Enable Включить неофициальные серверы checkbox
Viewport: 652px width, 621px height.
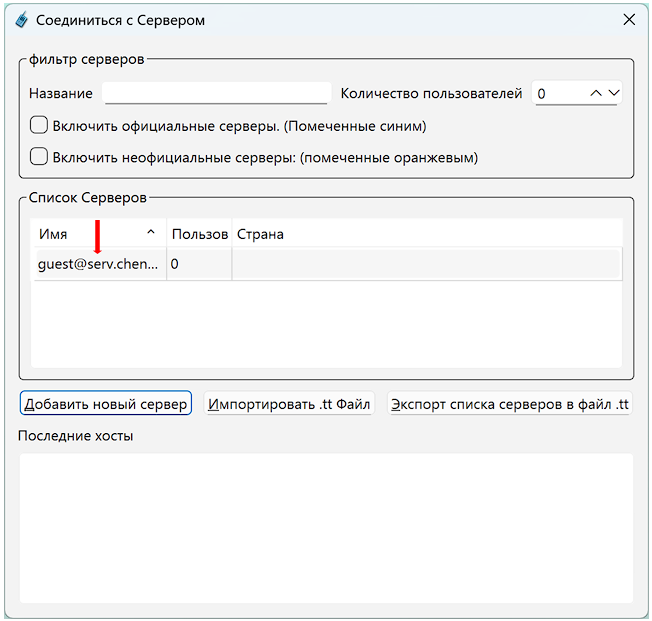coord(39,157)
